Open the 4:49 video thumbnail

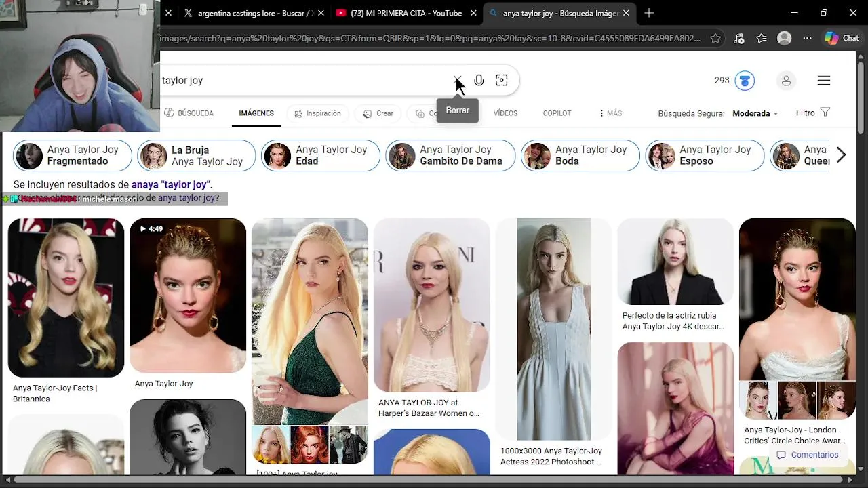tap(188, 296)
